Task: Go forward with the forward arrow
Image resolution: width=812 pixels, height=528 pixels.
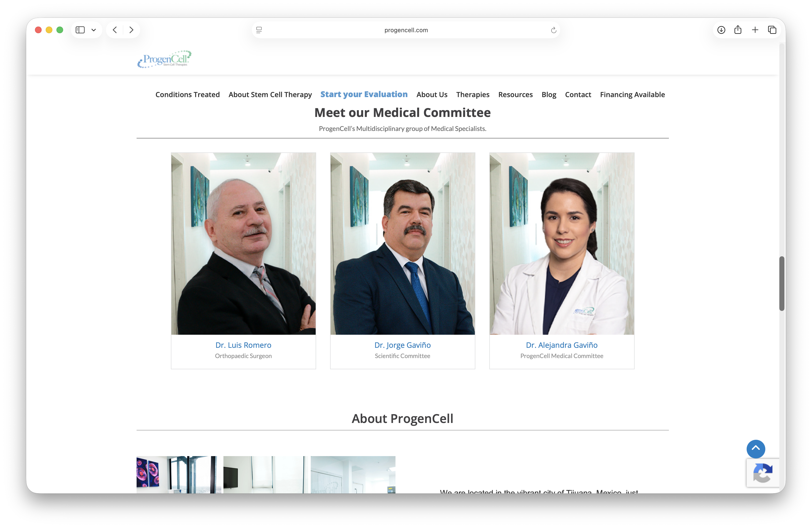Action: pos(131,30)
